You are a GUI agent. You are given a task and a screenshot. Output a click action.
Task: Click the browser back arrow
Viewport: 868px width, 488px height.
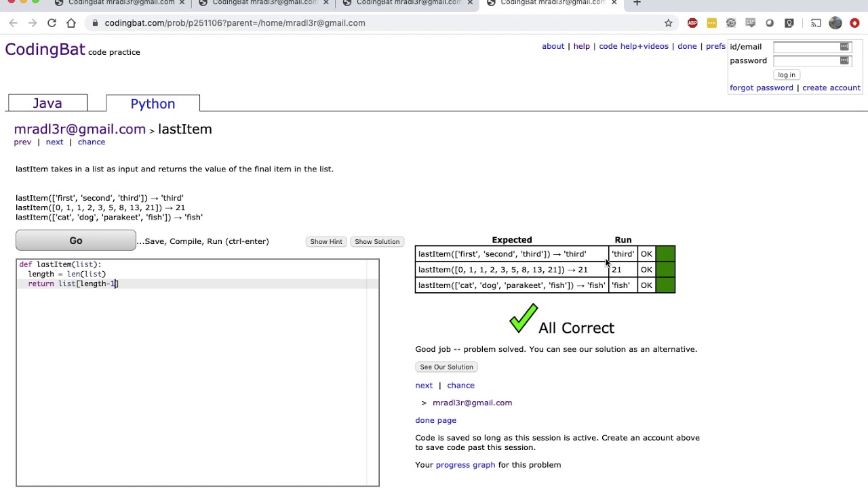pyautogui.click(x=13, y=23)
